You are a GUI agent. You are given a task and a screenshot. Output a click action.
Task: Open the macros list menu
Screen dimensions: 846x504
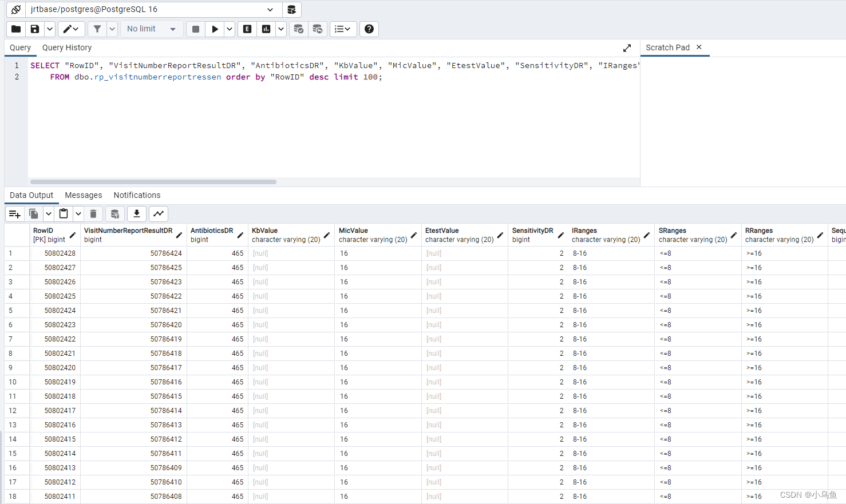coord(343,29)
